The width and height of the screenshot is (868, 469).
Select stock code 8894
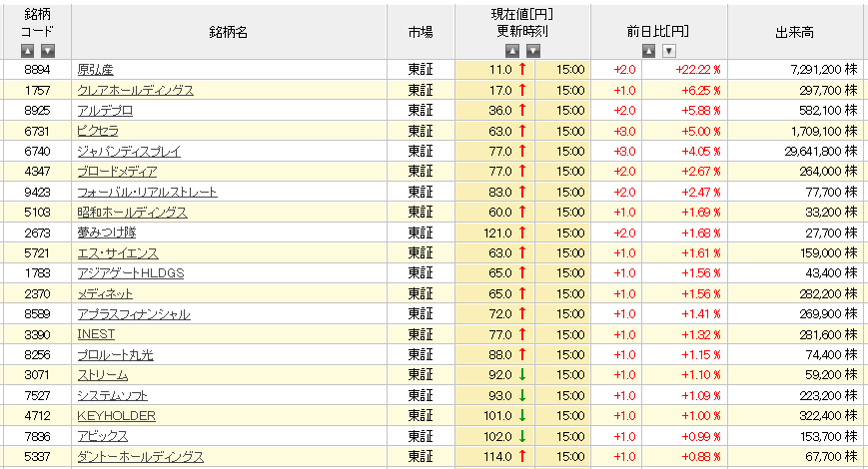(37, 70)
